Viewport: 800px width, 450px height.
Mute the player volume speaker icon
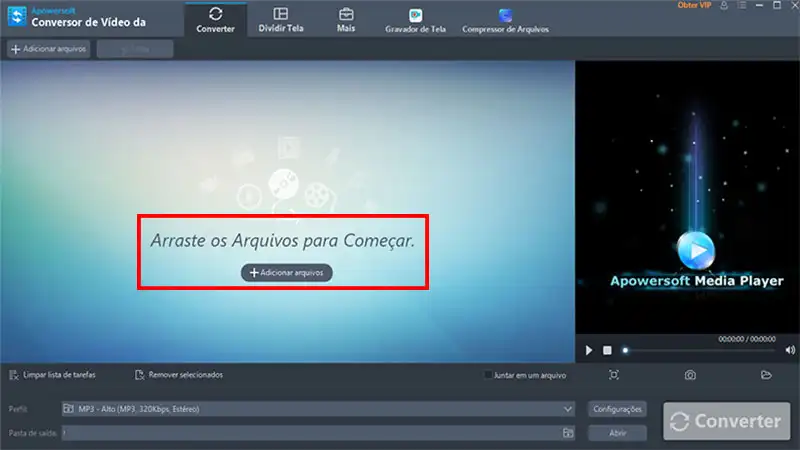[x=790, y=350]
